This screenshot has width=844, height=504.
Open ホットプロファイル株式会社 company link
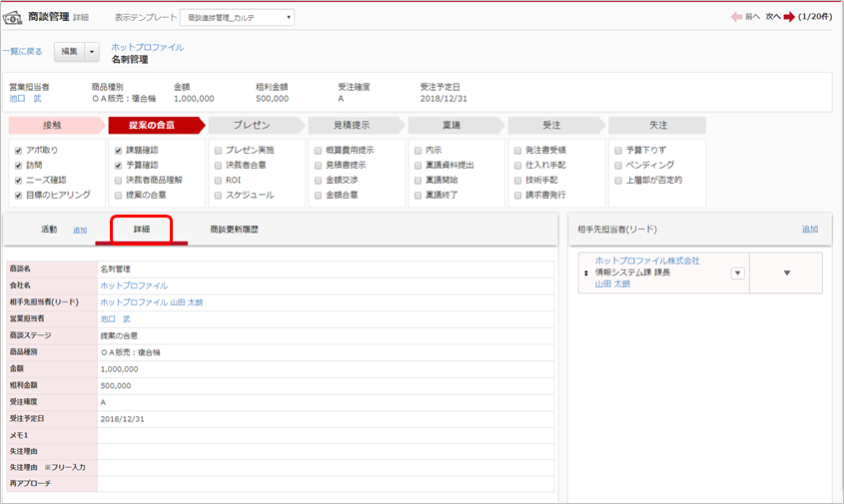click(x=647, y=260)
